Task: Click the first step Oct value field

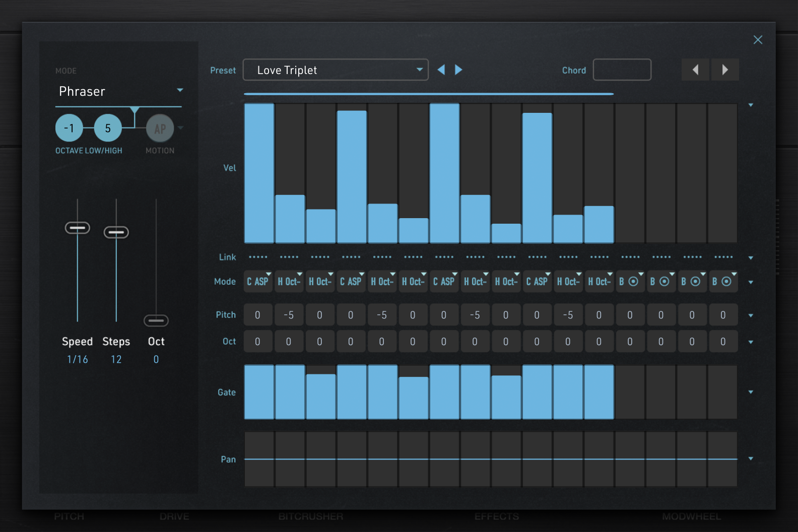Action: [x=258, y=342]
